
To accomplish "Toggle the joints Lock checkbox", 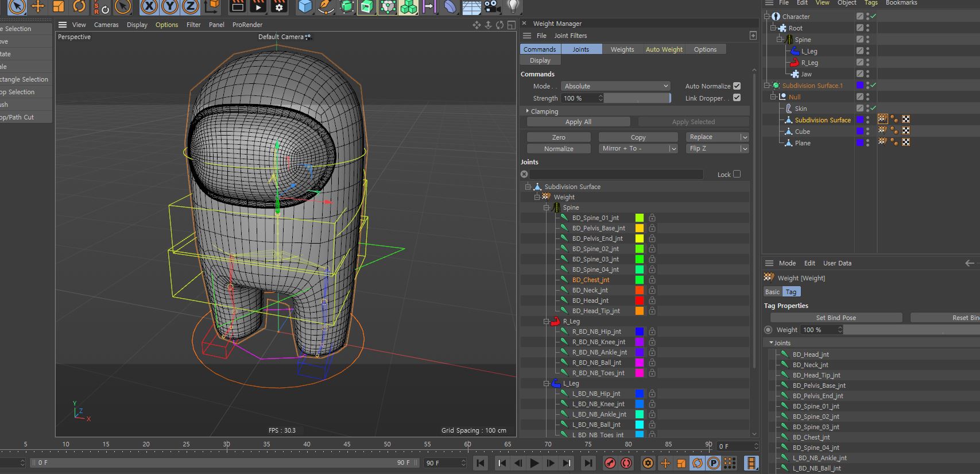I will tap(737, 174).
